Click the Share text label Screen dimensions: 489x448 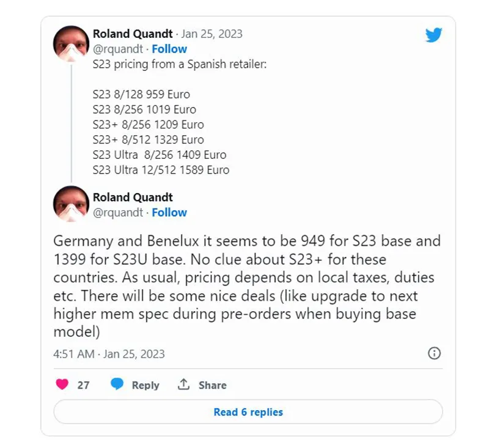pyautogui.click(x=212, y=385)
